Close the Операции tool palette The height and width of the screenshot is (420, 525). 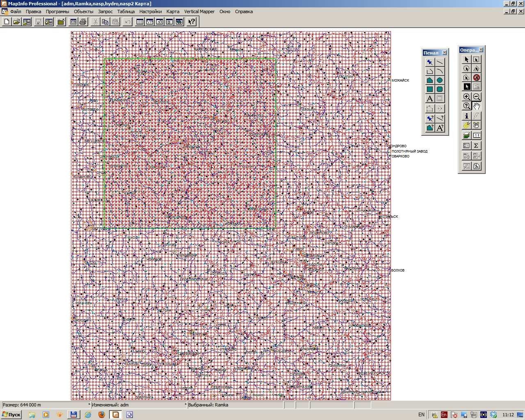[481, 50]
